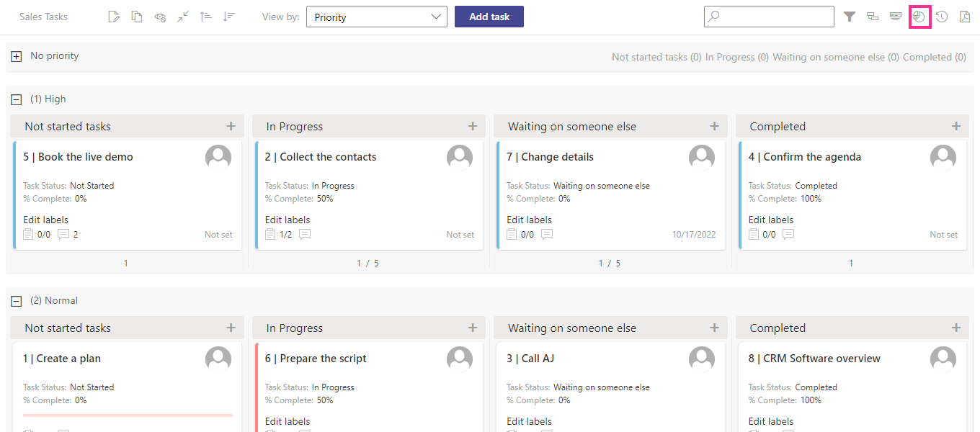Click inside the search field
The width and height of the screenshot is (980, 432).
click(769, 16)
